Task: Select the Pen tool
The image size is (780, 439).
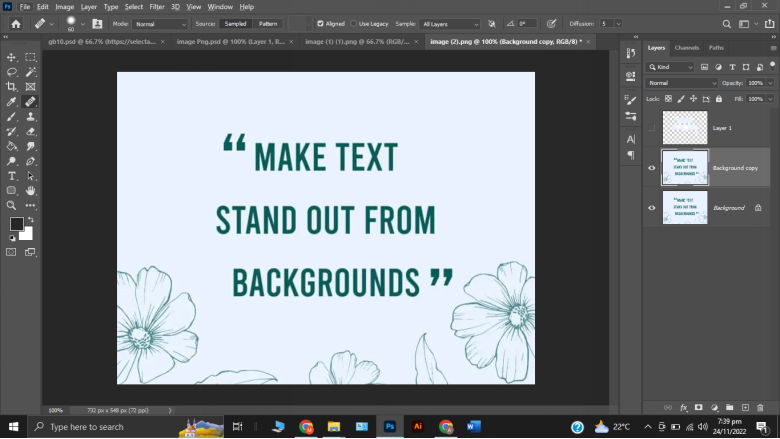Action: (30, 161)
